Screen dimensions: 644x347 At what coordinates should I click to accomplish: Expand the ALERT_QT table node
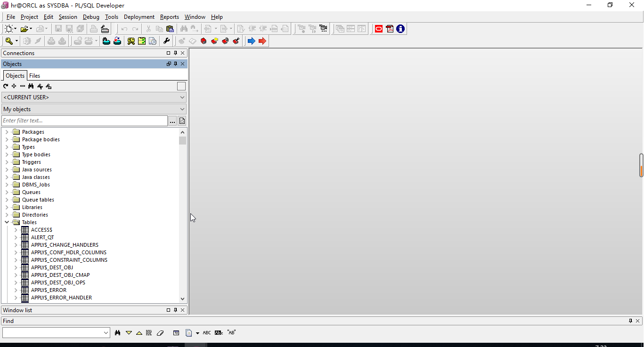(x=16, y=237)
